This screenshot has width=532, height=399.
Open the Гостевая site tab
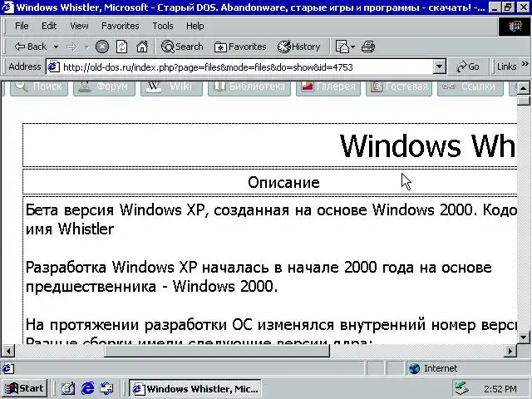tap(399, 86)
